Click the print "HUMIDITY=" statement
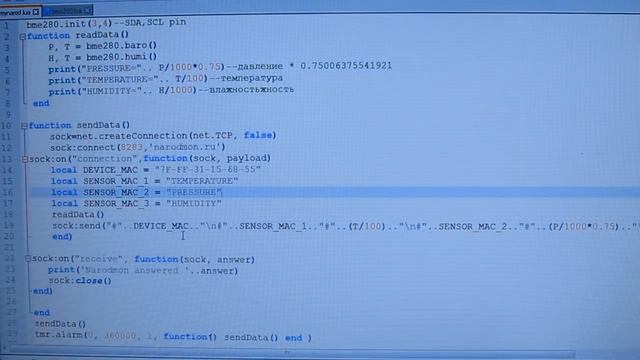 (x=122, y=91)
